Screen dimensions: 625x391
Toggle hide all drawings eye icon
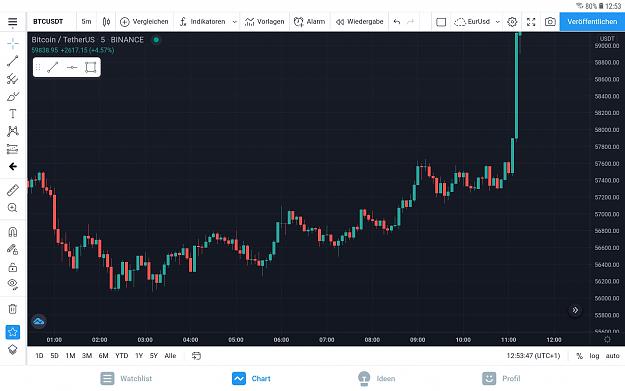pyautogui.click(x=13, y=284)
